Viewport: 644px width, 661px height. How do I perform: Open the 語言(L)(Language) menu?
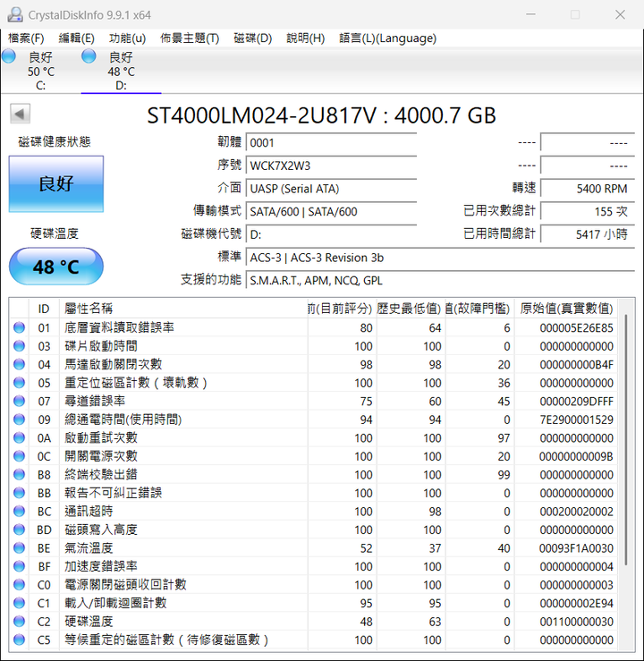pos(388,38)
